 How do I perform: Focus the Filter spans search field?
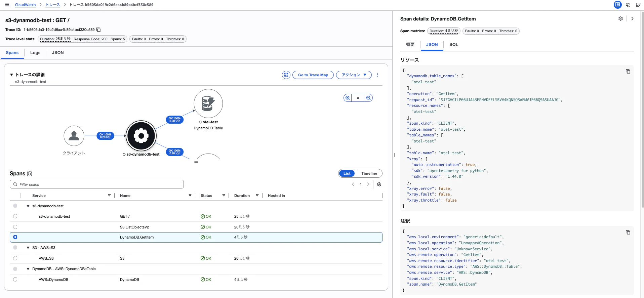tap(97, 184)
